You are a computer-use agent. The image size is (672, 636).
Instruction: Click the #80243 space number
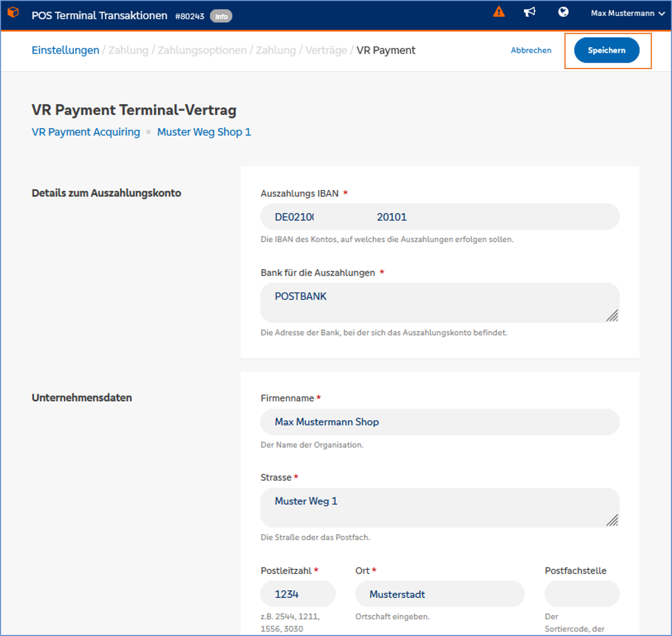tap(190, 16)
